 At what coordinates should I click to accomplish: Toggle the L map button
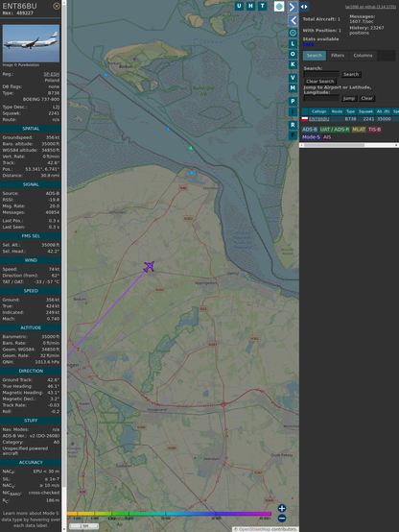pyautogui.click(x=293, y=44)
